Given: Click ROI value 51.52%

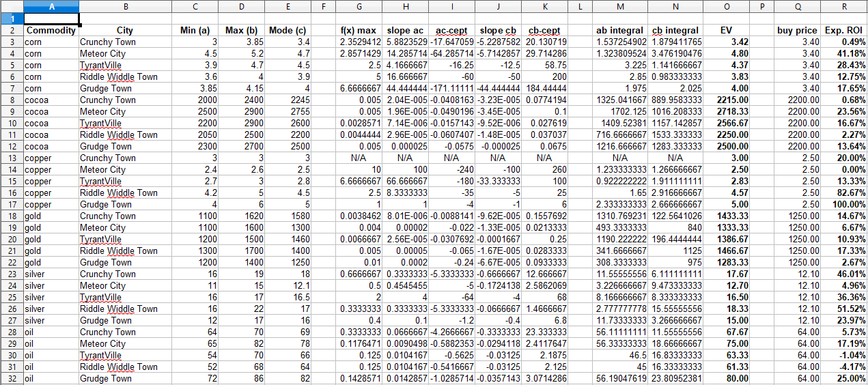Looking at the screenshot, I should (845, 309).
